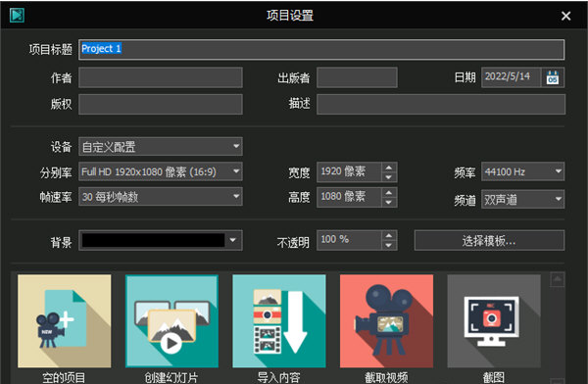Open the 设备 dropdown showing 自定义配置
Viewport: 588px width, 384px height.
click(x=161, y=146)
